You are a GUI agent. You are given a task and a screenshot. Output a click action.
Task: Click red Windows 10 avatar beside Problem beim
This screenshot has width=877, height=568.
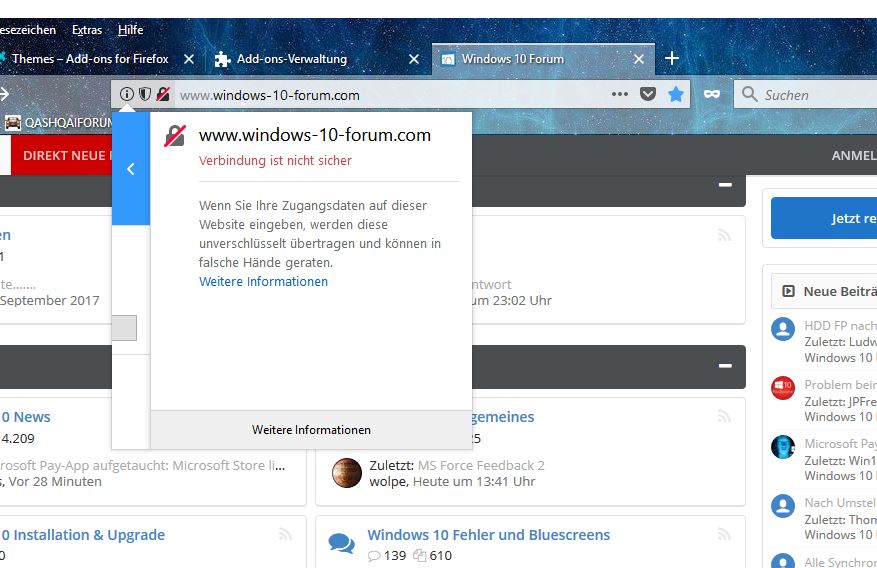click(x=783, y=387)
